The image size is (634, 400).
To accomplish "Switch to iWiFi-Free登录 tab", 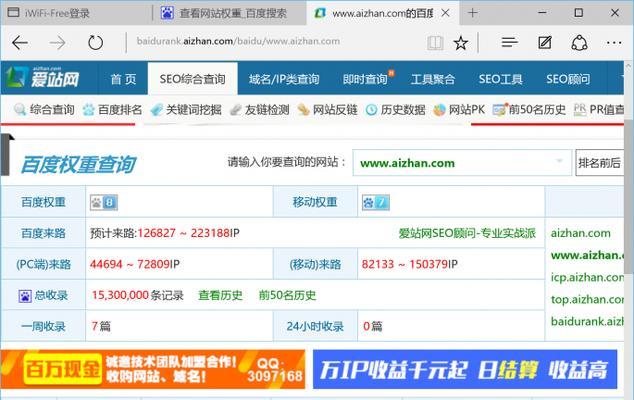I will (77, 13).
